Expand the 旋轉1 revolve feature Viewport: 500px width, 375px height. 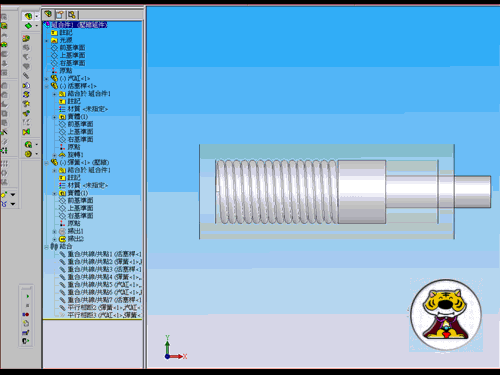pos(55,155)
